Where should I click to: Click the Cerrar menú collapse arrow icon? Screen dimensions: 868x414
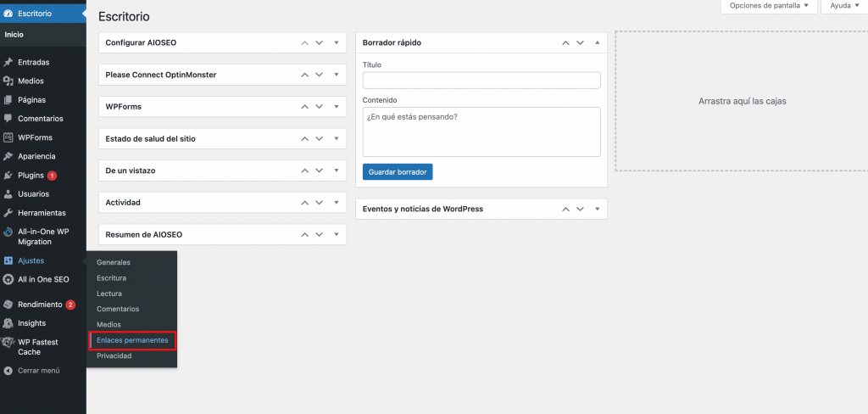tap(8, 370)
